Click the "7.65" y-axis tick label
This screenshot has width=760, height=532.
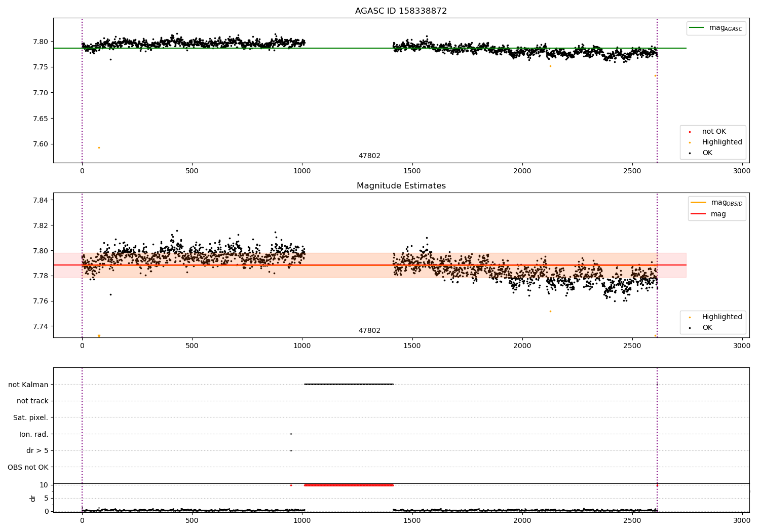(41, 119)
